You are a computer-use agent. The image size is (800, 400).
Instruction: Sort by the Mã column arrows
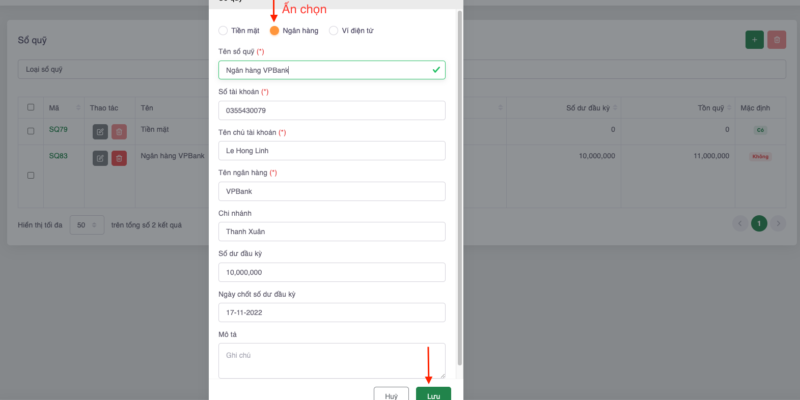point(79,108)
